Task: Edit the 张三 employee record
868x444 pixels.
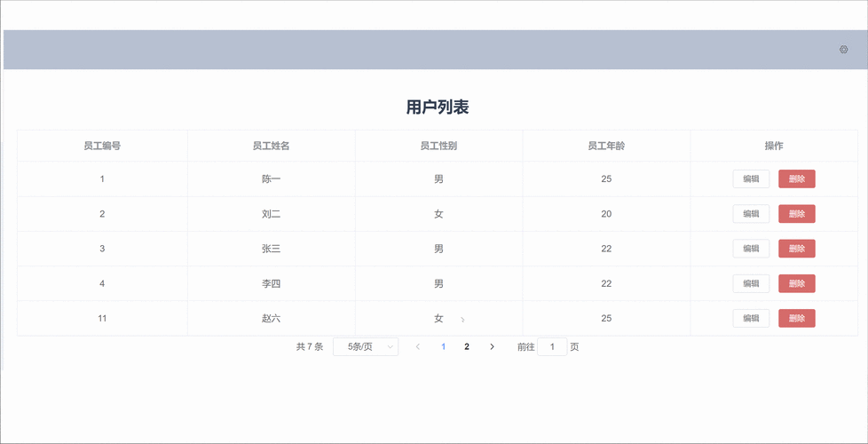Action: (x=751, y=249)
